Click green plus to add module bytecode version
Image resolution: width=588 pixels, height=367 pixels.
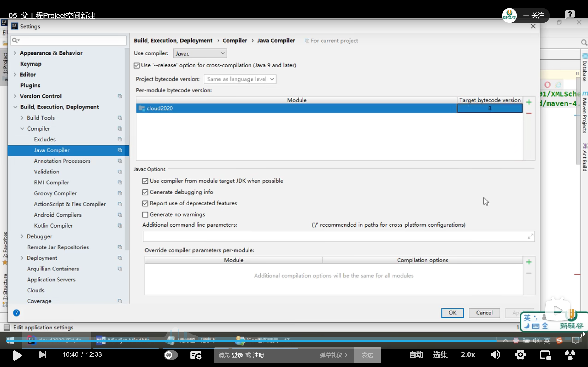(x=529, y=102)
